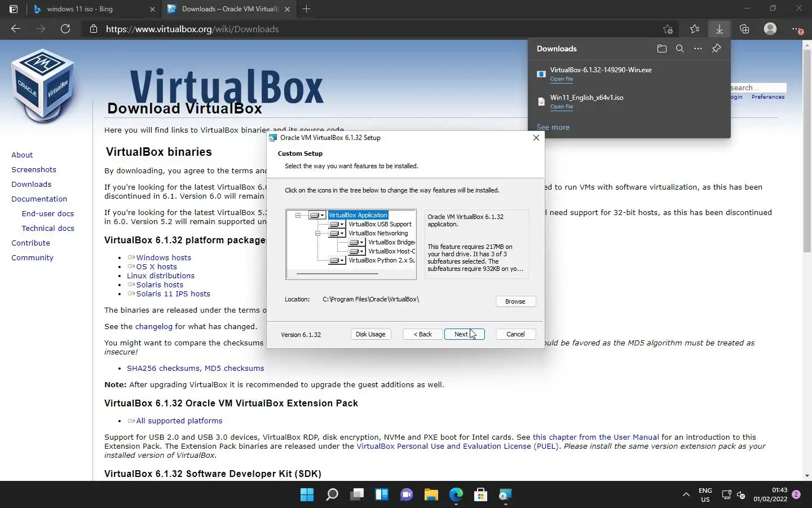Image resolution: width=812 pixels, height=508 pixels.
Task: Open SHA256 checksums link
Action: (x=164, y=368)
